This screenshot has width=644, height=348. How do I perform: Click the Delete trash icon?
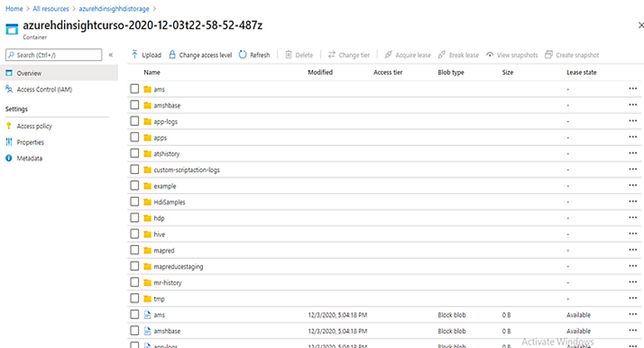coord(288,55)
